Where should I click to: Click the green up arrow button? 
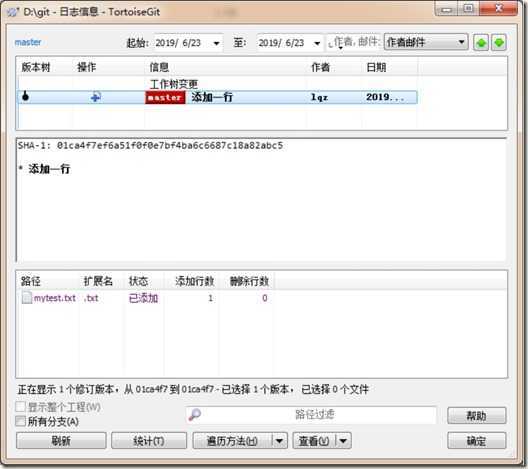(x=481, y=43)
